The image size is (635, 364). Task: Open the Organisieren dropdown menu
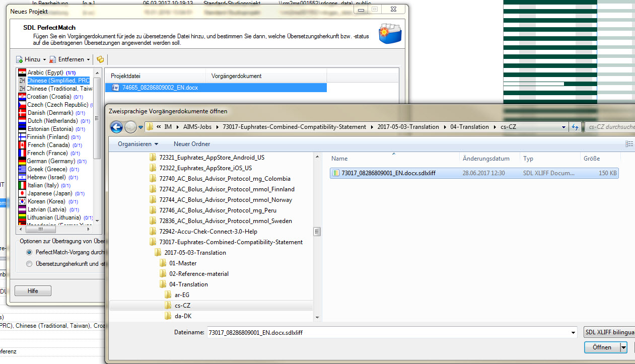tap(138, 144)
